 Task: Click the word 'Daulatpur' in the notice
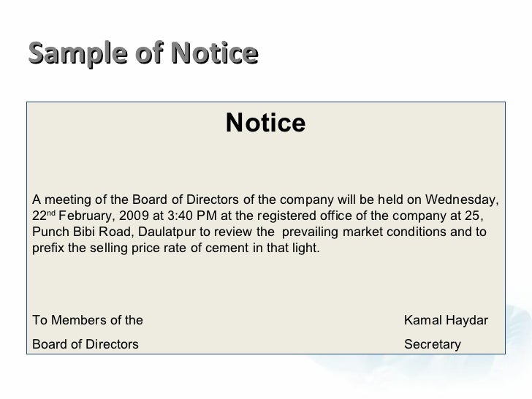point(167,232)
